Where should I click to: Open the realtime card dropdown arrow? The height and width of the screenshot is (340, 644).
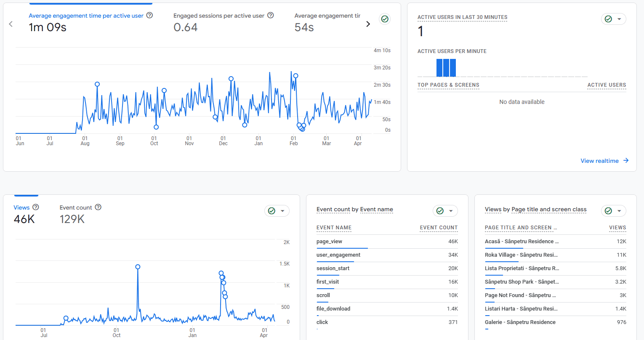[619, 19]
